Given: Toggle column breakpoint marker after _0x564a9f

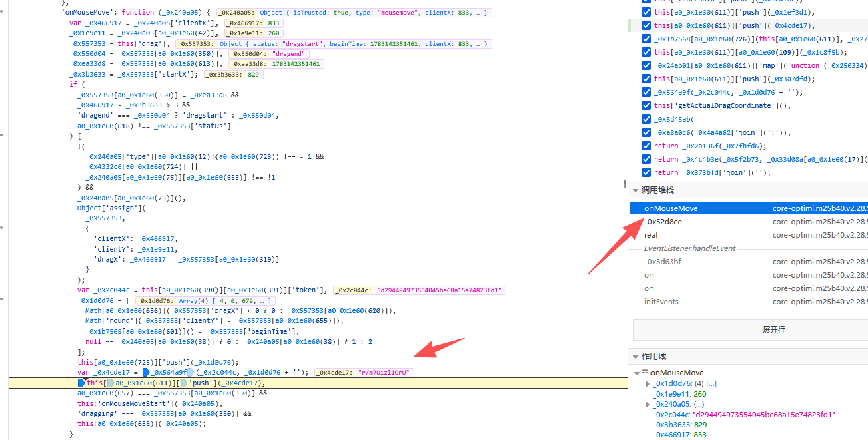Looking at the screenshot, I should point(191,372).
